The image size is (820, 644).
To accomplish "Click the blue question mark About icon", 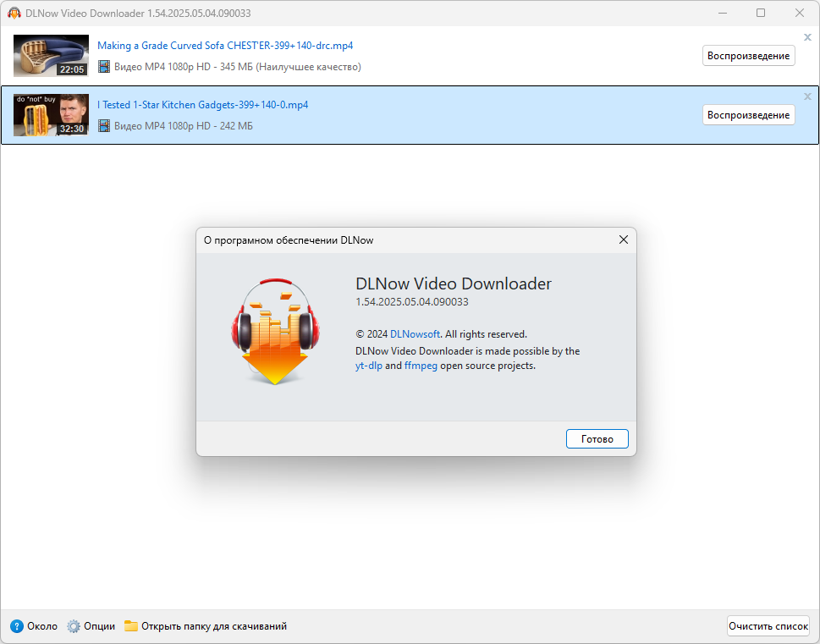I will tap(17, 626).
